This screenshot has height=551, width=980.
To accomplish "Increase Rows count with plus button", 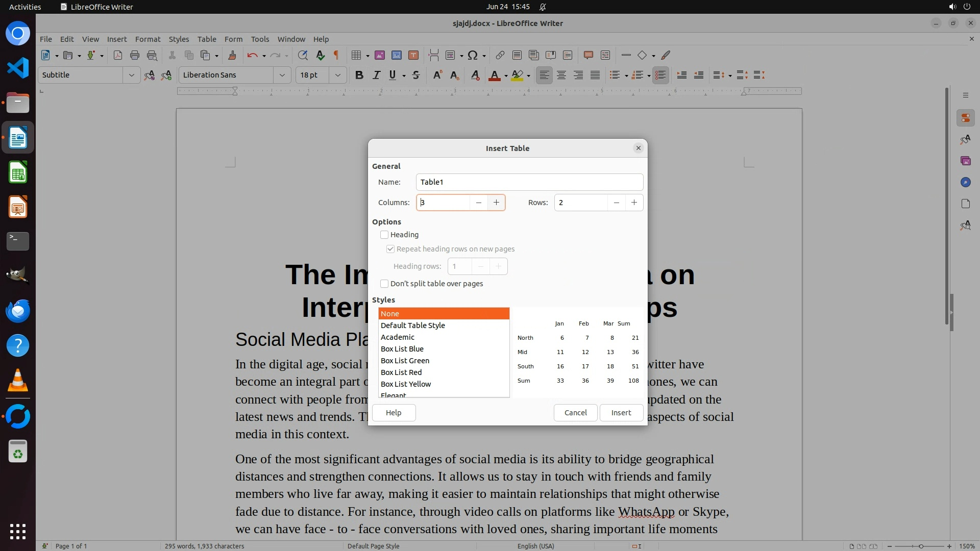I will click(634, 203).
